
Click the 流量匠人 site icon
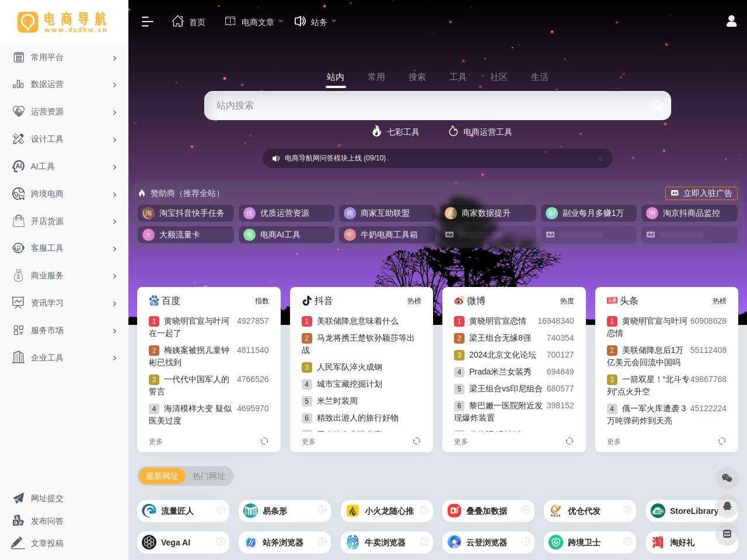[149, 511]
